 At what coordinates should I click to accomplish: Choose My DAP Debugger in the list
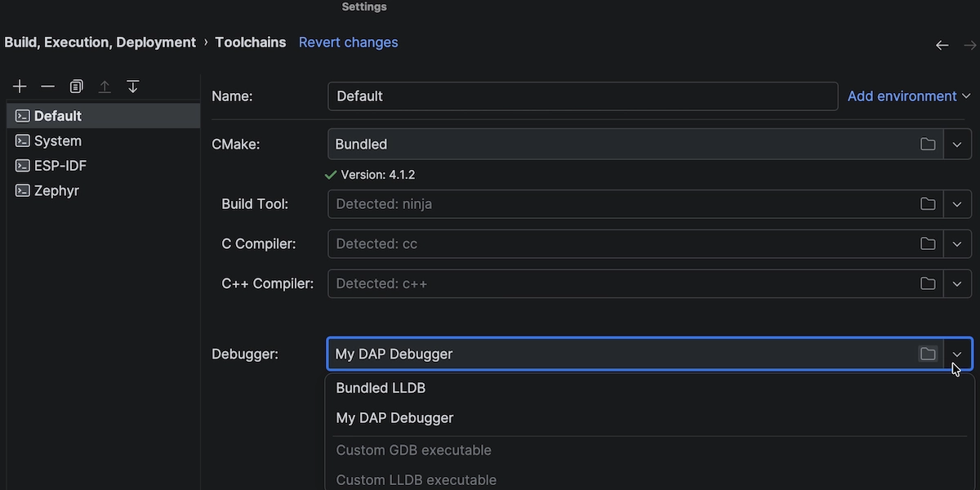click(x=394, y=418)
